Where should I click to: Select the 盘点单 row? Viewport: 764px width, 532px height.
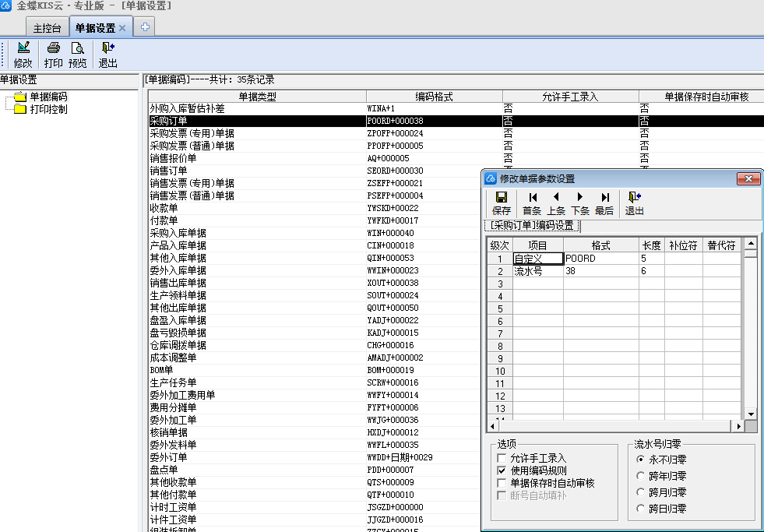[x=315, y=470]
